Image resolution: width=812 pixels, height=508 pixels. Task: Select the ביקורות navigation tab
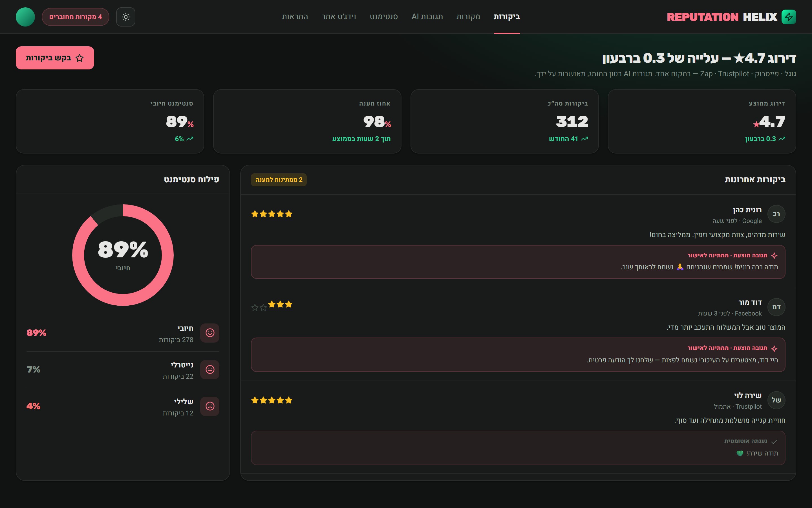507,16
